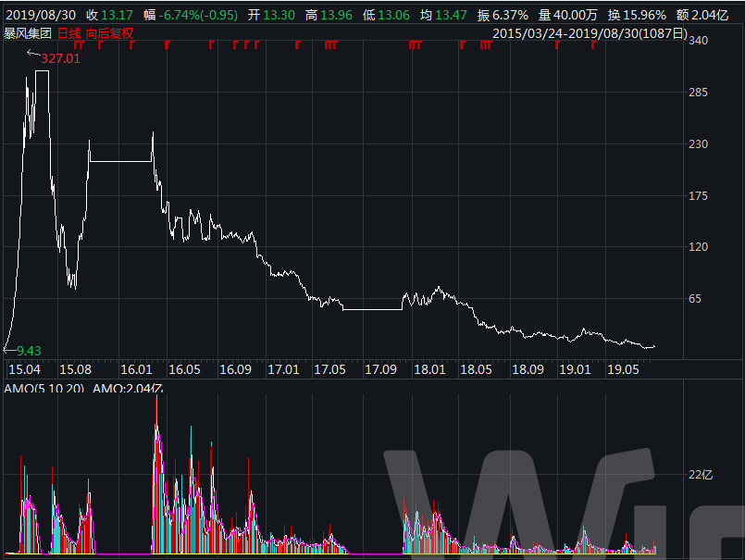Click the date 2019/08/30 in header

click(41, 15)
